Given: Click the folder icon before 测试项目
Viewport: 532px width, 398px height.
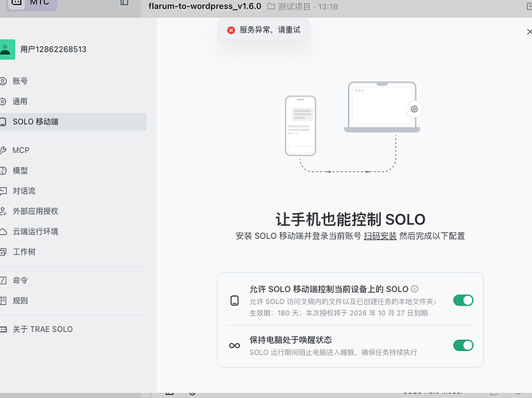Looking at the screenshot, I should [x=271, y=7].
